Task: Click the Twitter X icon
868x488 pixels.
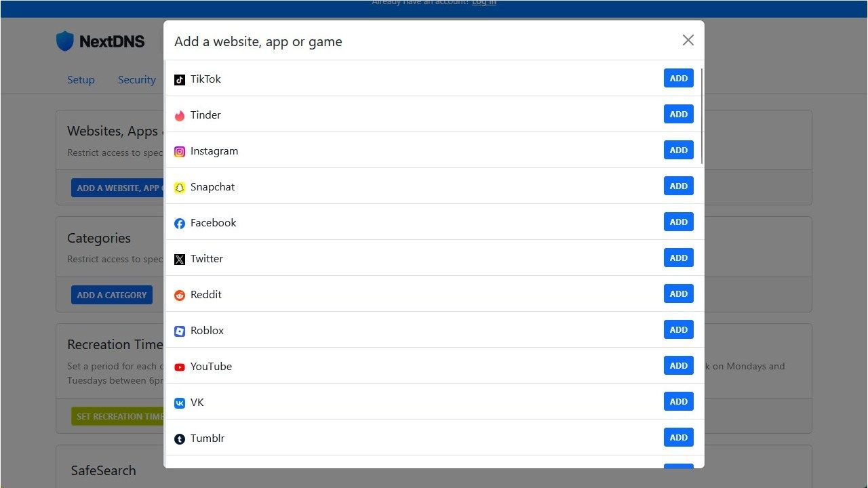Action: click(180, 260)
